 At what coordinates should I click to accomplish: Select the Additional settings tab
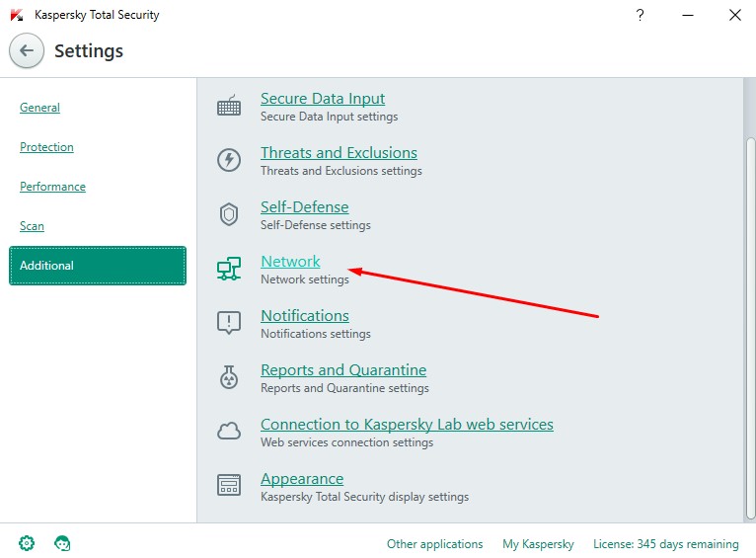click(x=98, y=266)
